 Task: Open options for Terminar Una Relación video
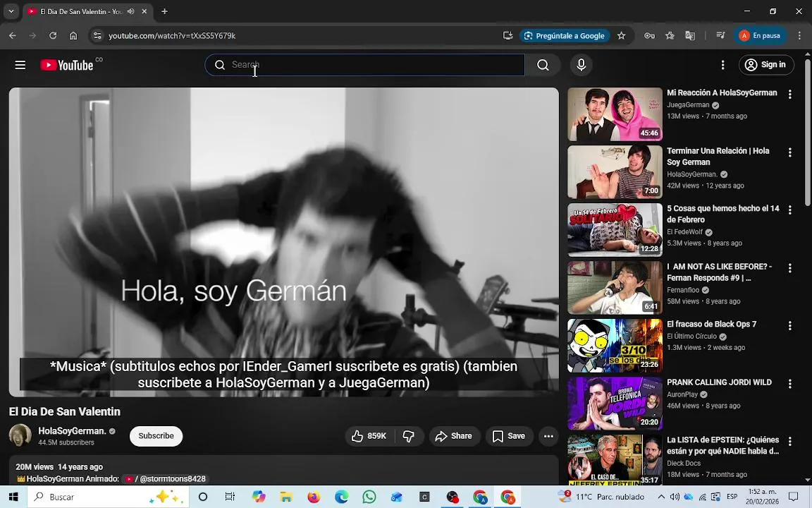pos(789,152)
